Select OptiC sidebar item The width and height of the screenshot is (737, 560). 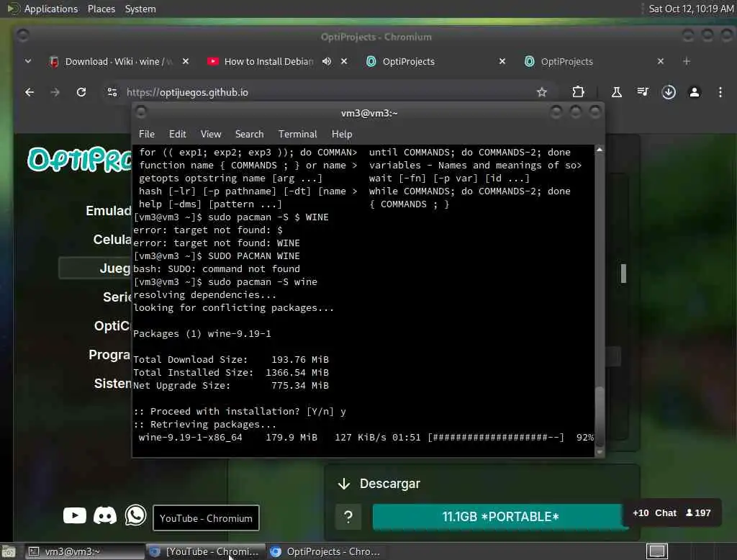coord(112,326)
